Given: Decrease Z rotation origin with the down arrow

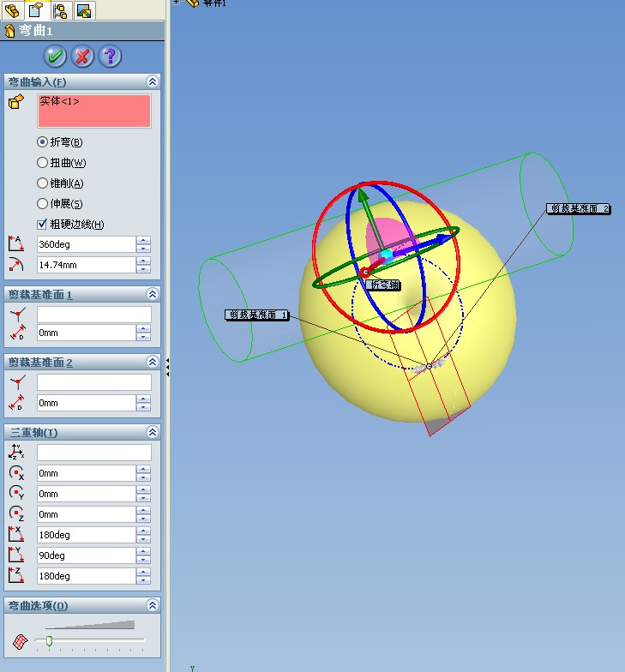Looking at the screenshot, I should [143, 518].
